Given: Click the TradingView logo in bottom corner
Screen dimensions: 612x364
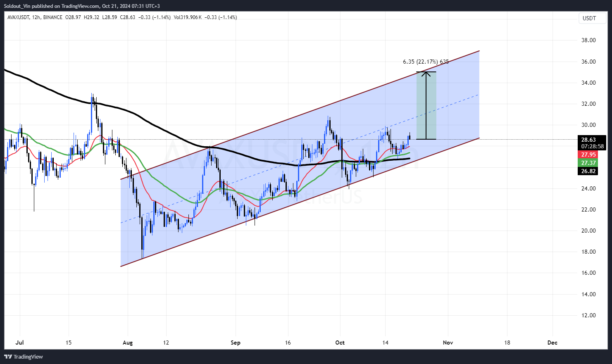Looking at the screenshot, I should click(x=24, y=357).
